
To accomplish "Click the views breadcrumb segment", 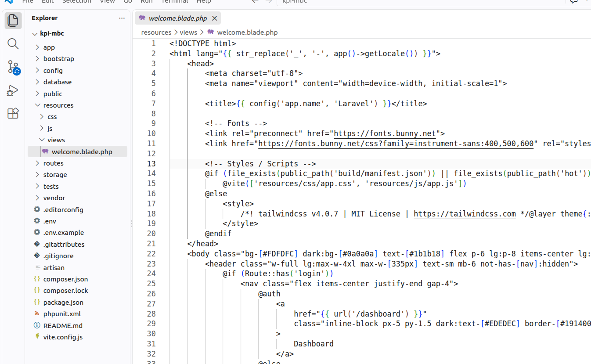I will (x=188, y=32).
